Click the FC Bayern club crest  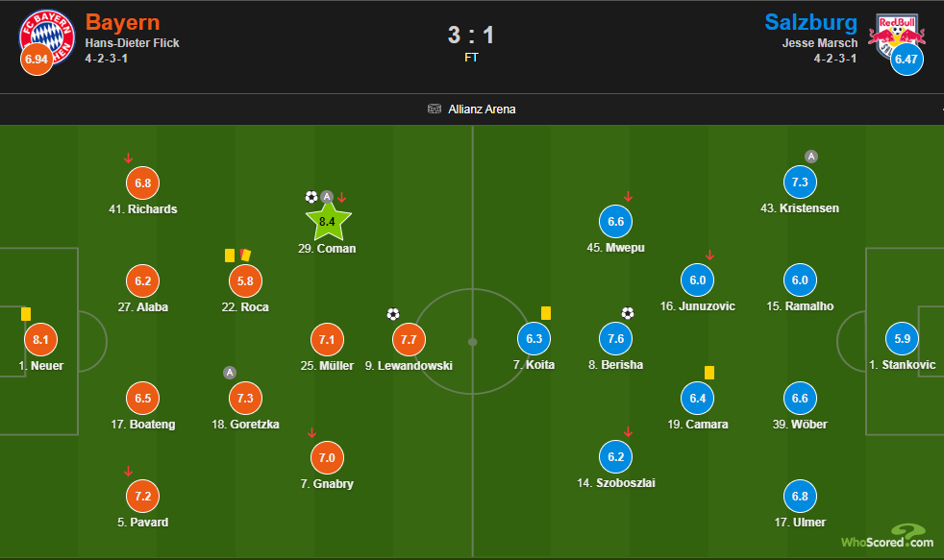pos(47,37)
